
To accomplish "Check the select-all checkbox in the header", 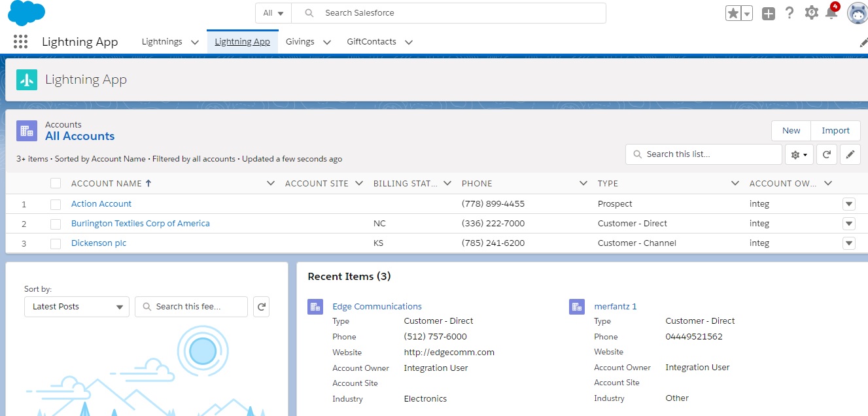I will tap(56, 183).
